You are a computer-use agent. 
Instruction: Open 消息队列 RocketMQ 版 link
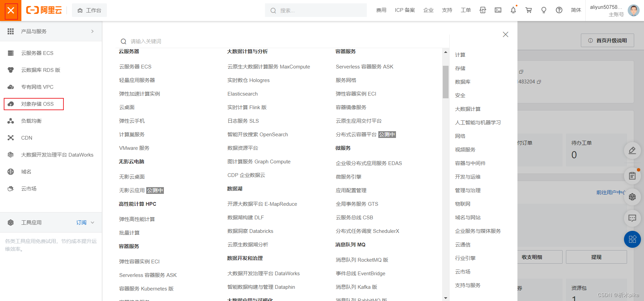click(x=362, y=260)
